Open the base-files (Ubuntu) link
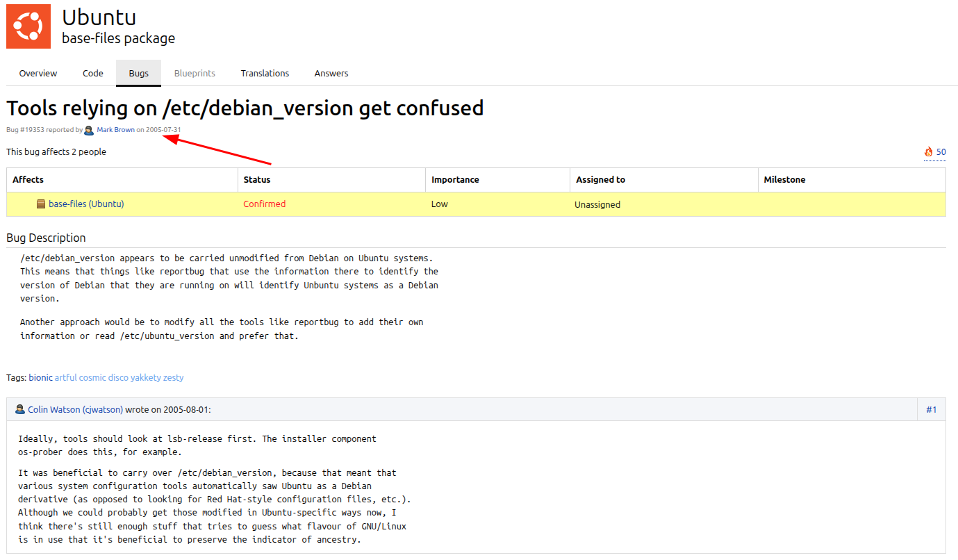 (86, 204)
